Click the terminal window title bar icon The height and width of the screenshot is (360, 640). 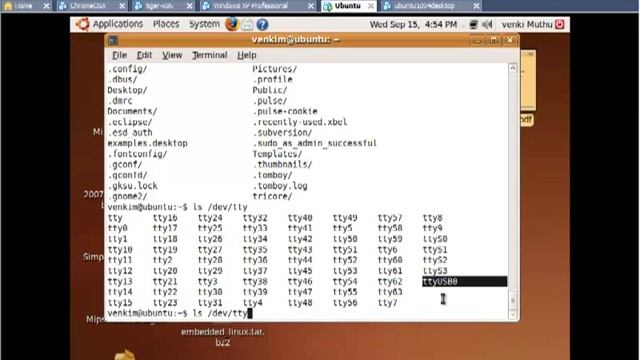[x=113, y=40]
